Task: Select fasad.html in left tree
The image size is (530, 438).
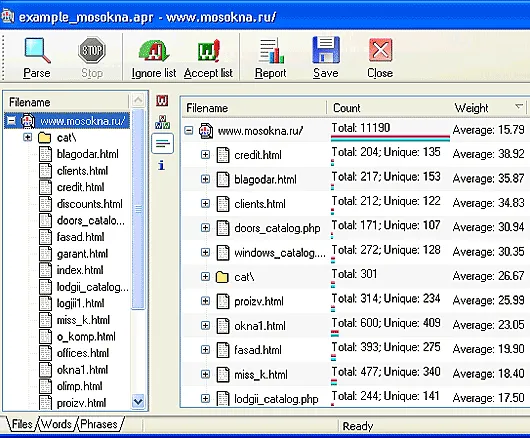Action: coord(80,237)
